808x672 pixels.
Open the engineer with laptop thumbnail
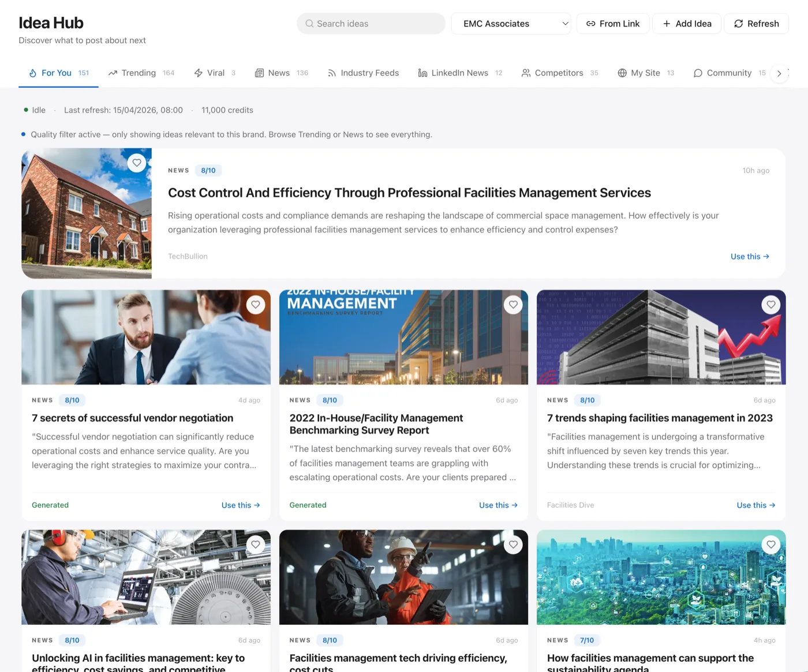146,577
